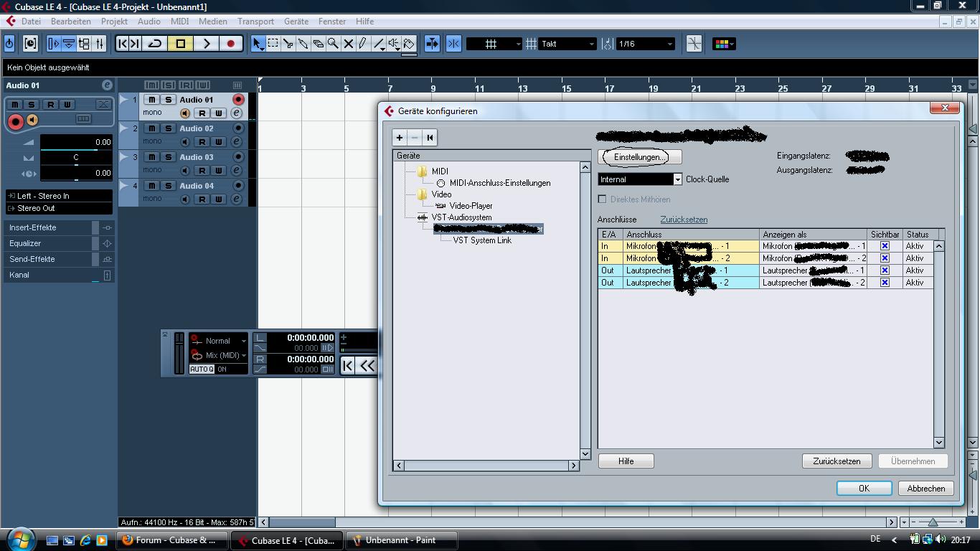Toggle the Constrain Delay Compensation button

30,44
